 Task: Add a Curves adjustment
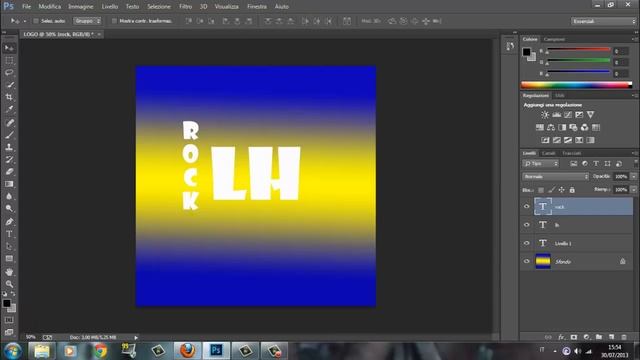coord(568,115)
